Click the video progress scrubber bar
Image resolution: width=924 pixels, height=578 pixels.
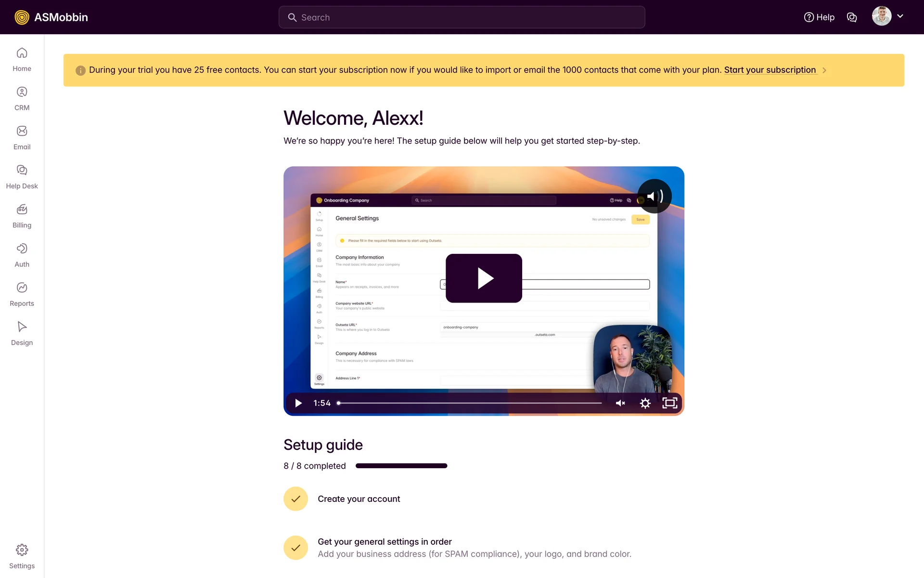click(469, 403)
